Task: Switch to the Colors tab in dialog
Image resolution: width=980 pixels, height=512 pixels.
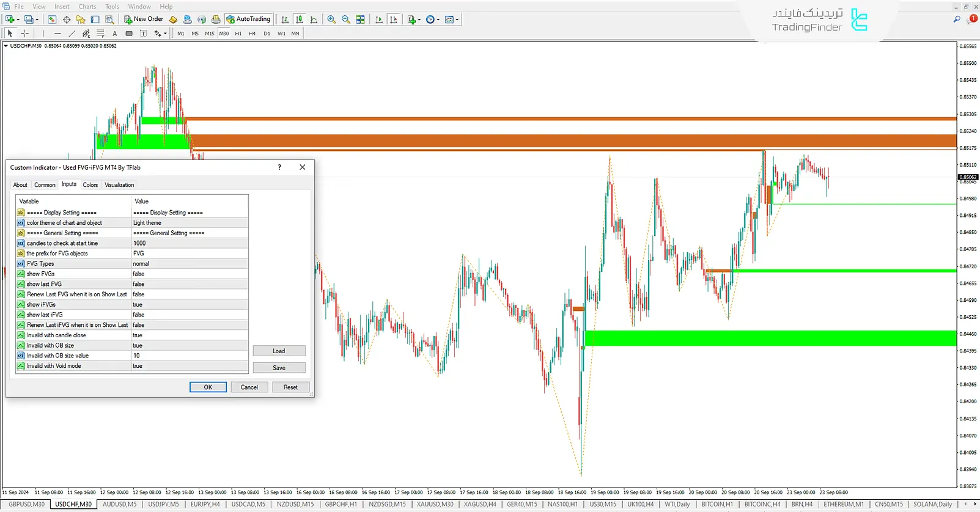Action: pos(90,185)
